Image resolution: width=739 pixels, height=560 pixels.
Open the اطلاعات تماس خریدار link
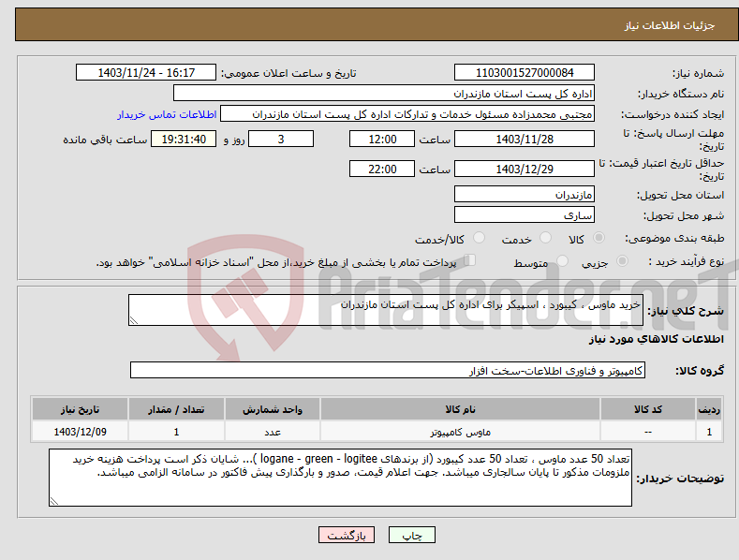point(167,114)
